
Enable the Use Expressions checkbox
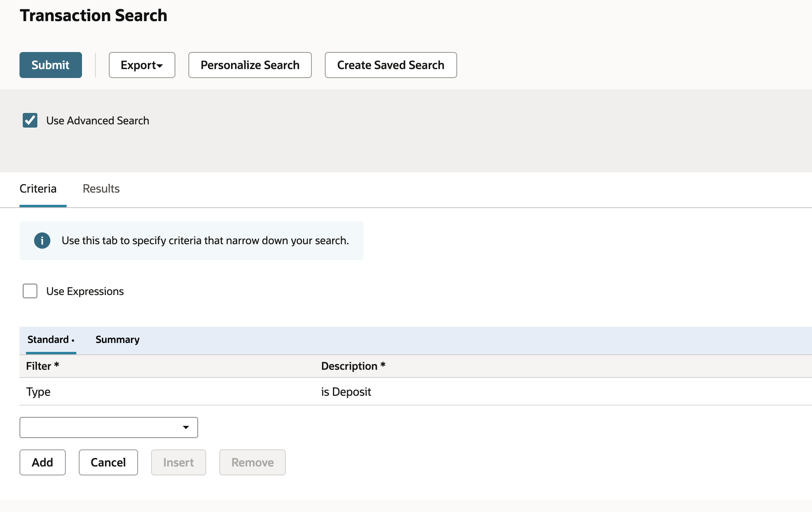(x=30, y=291)
